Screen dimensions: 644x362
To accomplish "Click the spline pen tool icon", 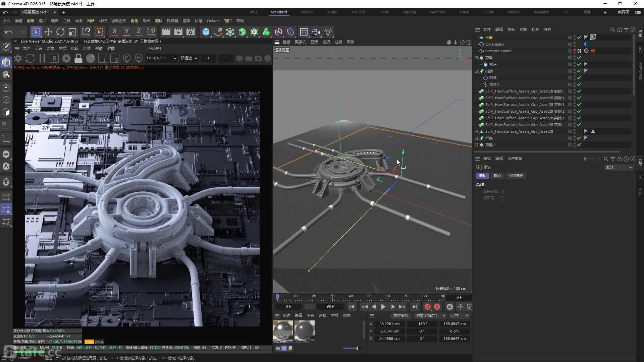I will click(x=218, y=32).
